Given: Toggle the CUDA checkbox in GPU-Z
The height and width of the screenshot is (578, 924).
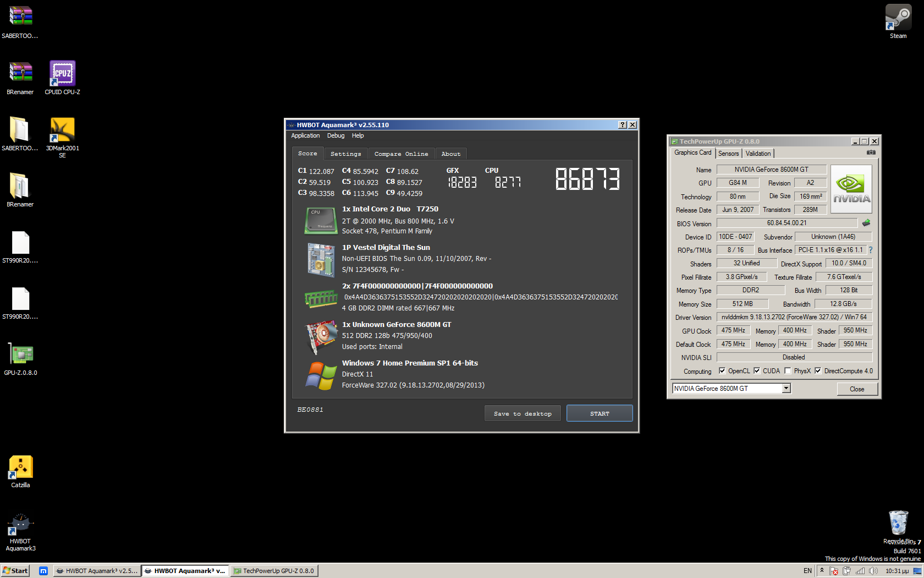Looking at the screenshot, I should point(757,370).
